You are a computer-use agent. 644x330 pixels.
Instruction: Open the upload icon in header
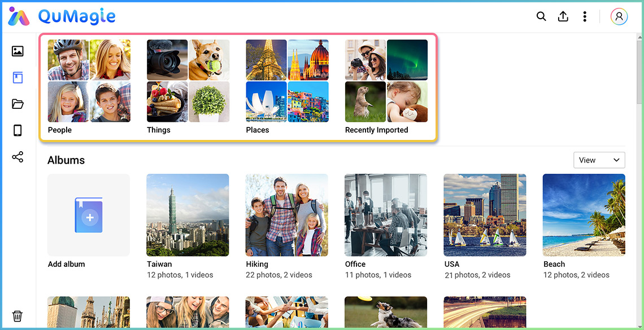click(563, 16)
